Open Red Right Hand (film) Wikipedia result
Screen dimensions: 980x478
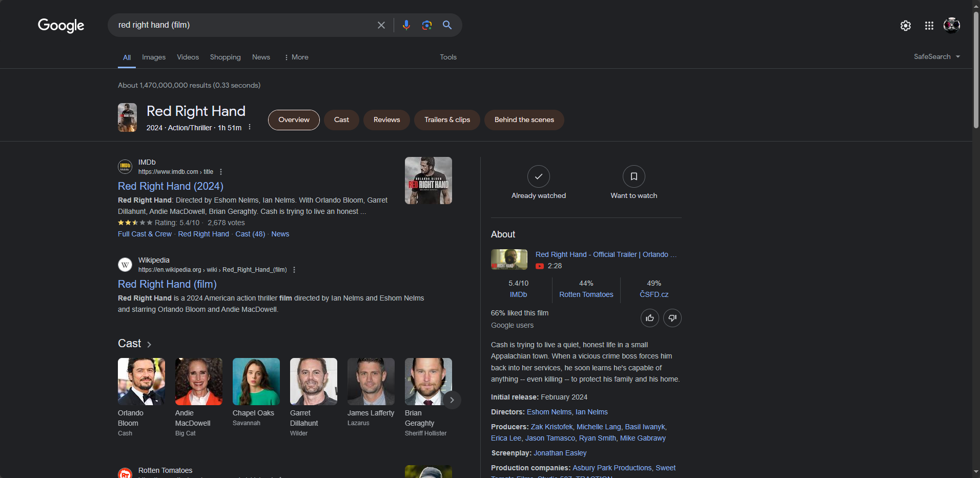pos(167,284)
